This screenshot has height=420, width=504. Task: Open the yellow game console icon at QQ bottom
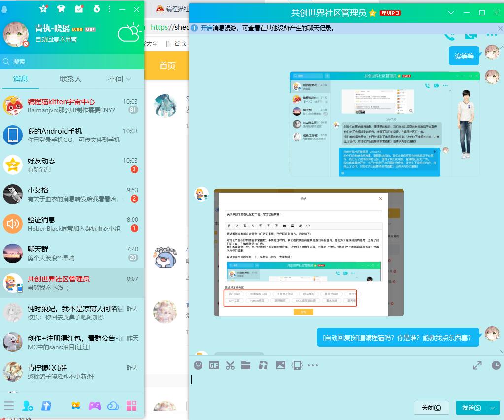click(x=76, y=406)
